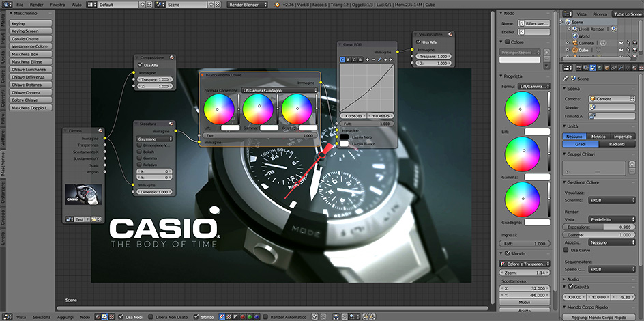Open the Render Blender engine dropdown

tap(247, 5)
